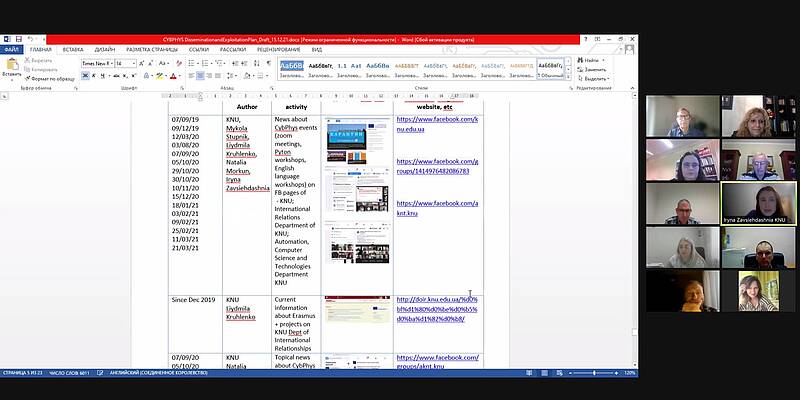
Task: Decrease font size with the shrink font icon
Action: pyautogui.click(x=151, y=63)
